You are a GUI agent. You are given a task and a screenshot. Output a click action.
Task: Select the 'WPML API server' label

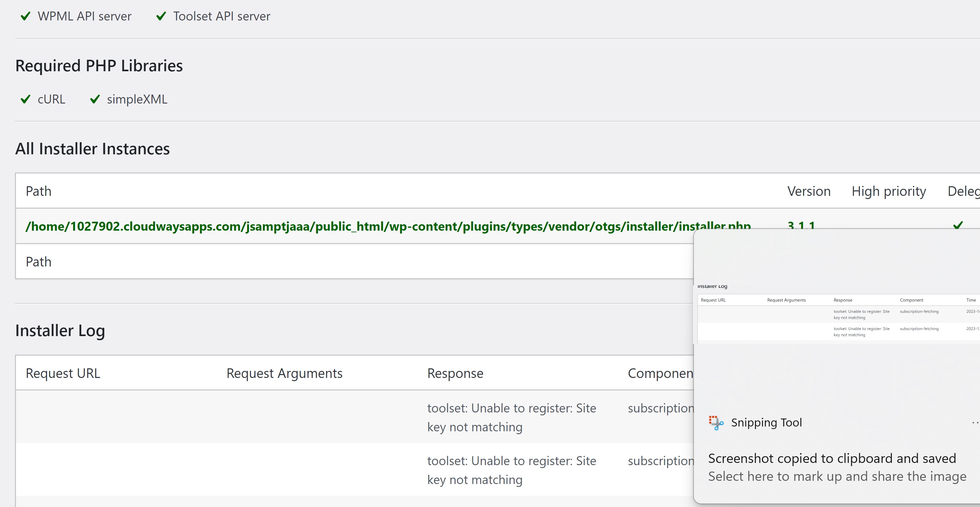click(x=84, y=16)
